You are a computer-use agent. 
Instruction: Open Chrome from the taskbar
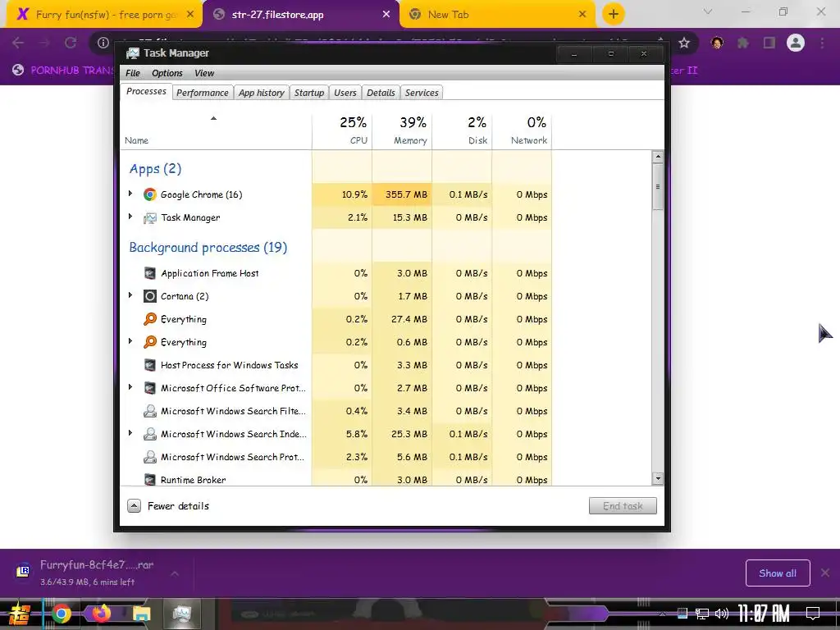pyautogui.click(x=62, y=614)
